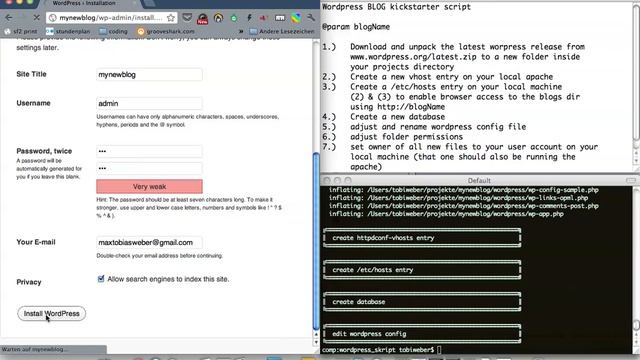Click the Install WordPress button
This screenshot has width=640, height=360.
coord(51,313)
